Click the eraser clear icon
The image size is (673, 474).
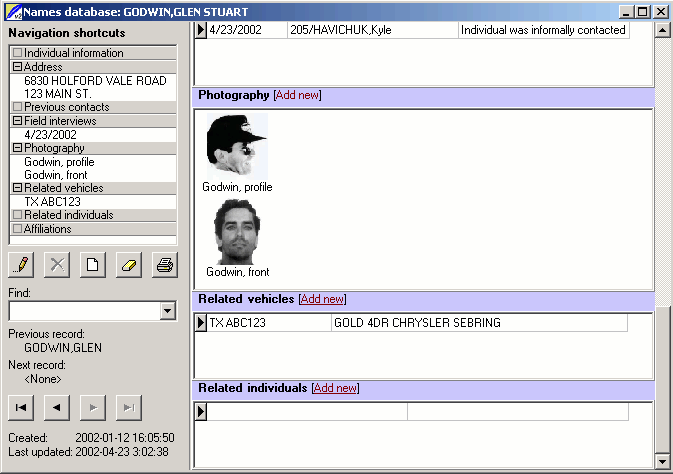129,265
